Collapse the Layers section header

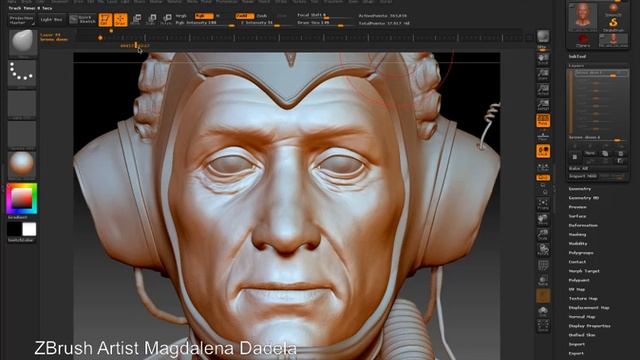point(576,65)
